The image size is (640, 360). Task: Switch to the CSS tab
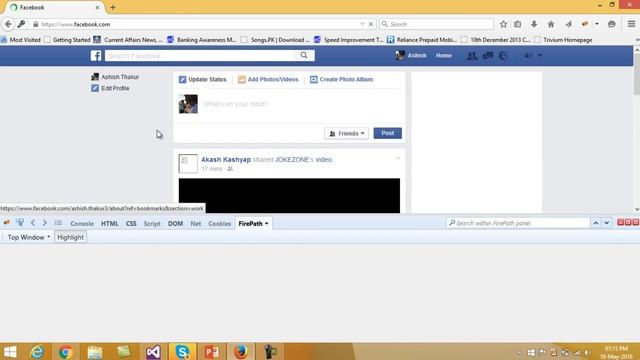click(x=131, y=224)
